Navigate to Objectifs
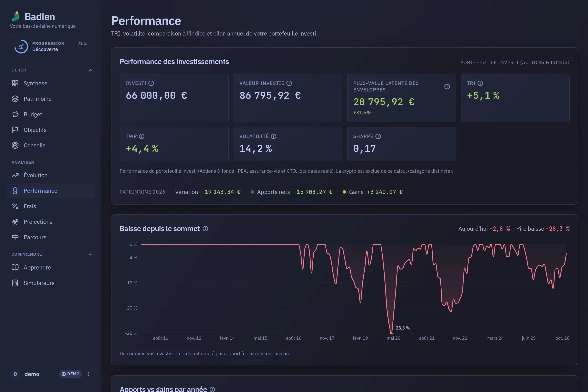 [x=50, y=130]
